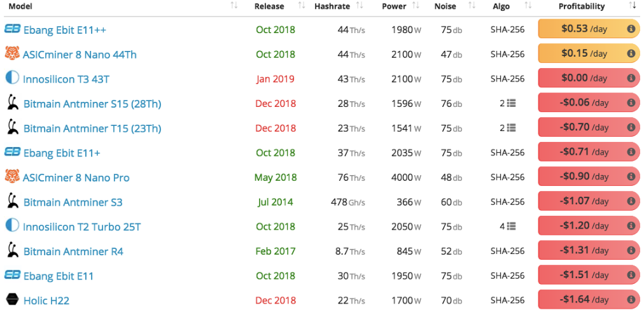
Task: Click the Bitmain ant icon beside Antminer S15
Action: point(13,102)
